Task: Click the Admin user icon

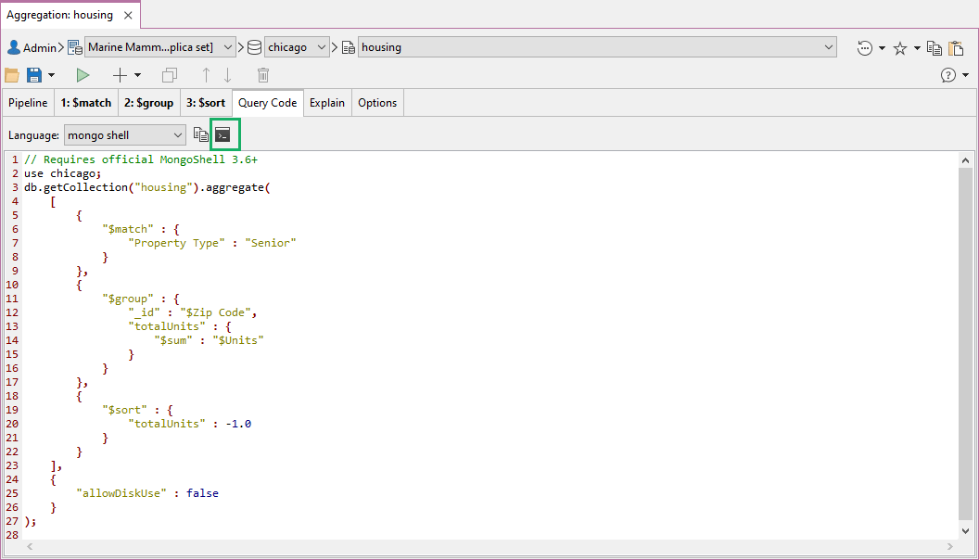Action: [x=14, y=47]
